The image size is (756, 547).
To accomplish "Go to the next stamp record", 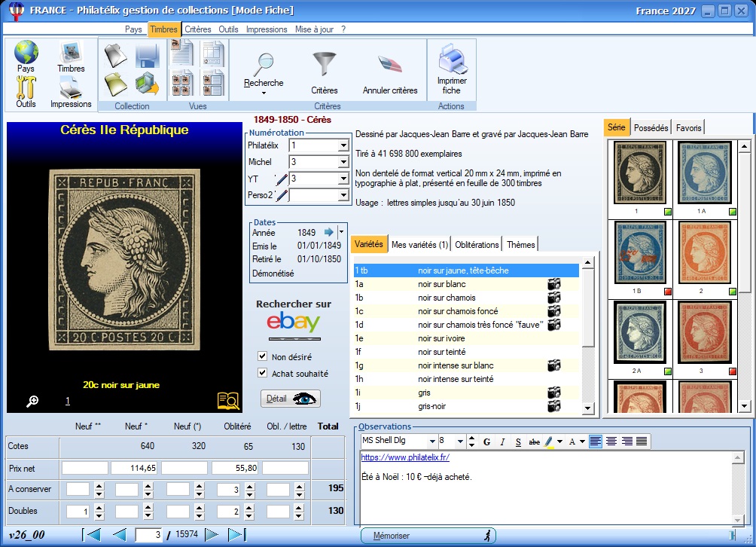I will click(211, 534).
